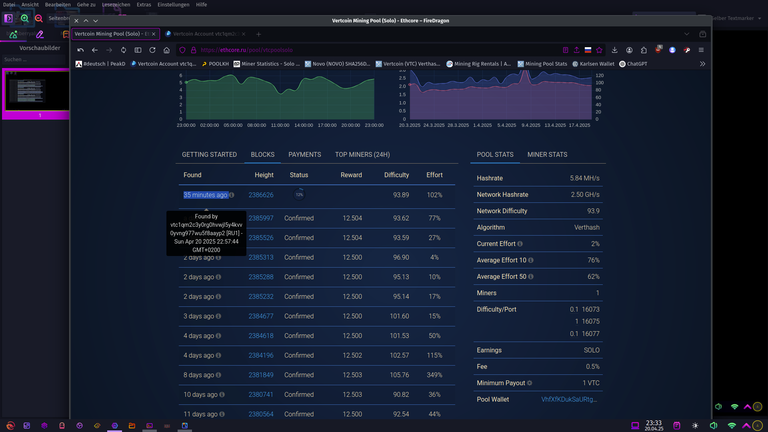Click the browser back arrow button
The height and width of the screenshot is (432, 768).
click(95, 50)
